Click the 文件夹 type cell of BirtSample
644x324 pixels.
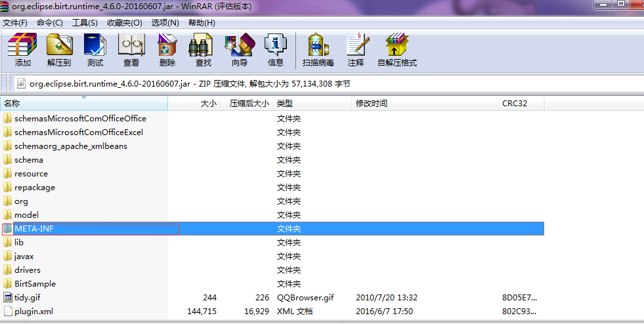(289, 284)
